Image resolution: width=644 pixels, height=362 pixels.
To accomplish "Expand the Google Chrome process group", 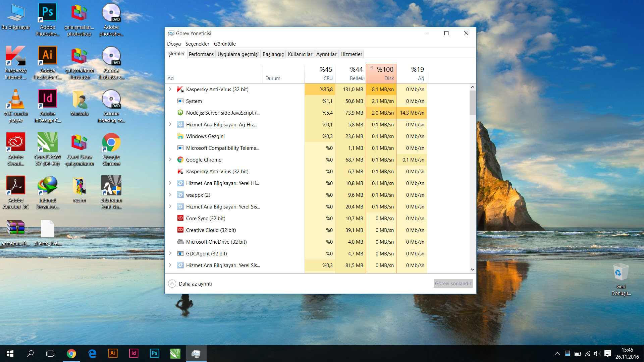I will tap(170, 160).
